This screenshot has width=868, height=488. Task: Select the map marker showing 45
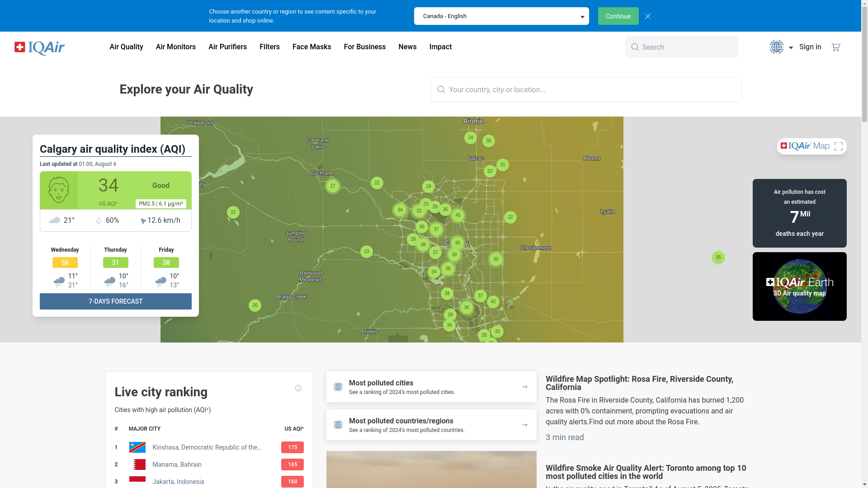coord(458,216)
